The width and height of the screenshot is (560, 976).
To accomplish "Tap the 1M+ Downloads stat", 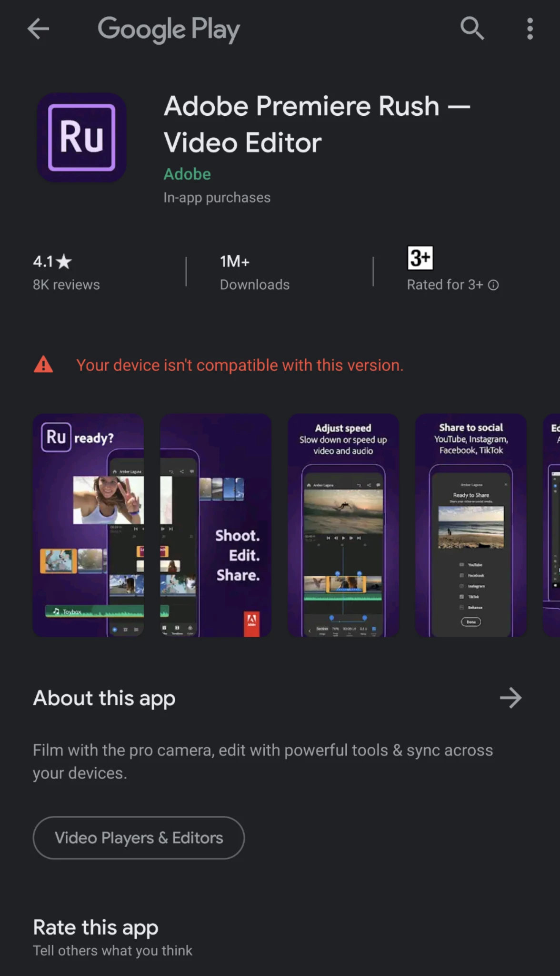I will click(254, 273).
